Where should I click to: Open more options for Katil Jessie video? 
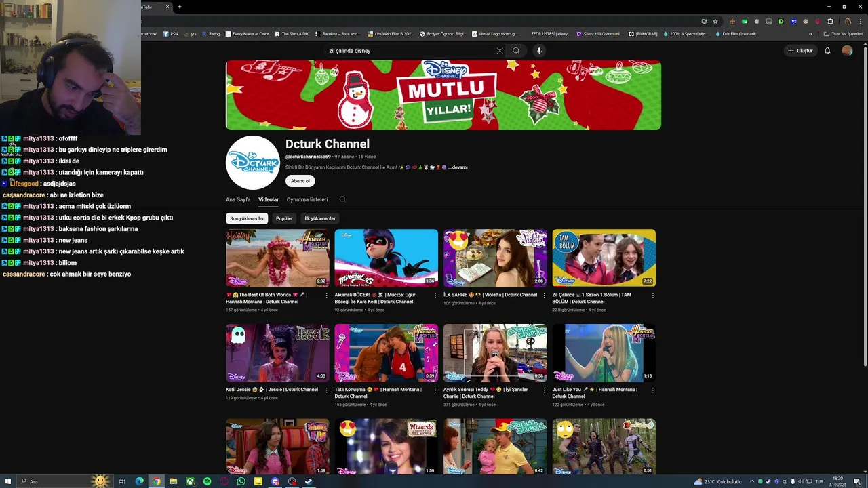(326, 390)
